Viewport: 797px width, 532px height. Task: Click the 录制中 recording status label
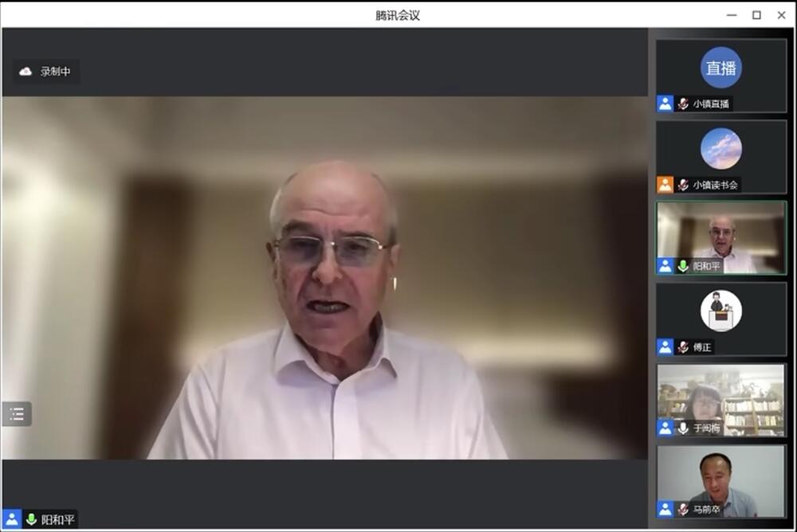56,72
